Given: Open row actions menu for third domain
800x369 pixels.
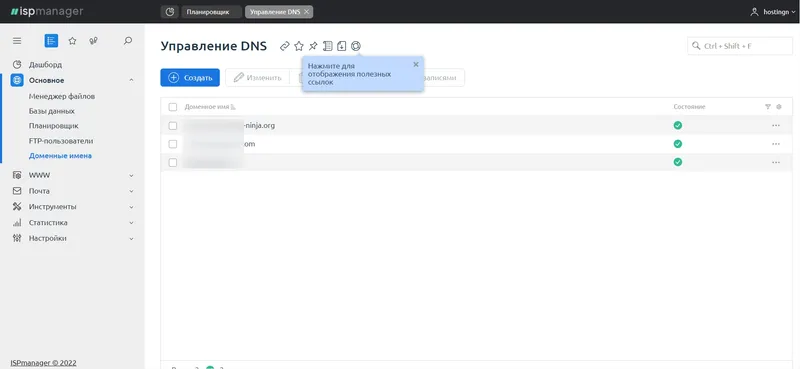Looking at the screenshot, I should 776,162.
